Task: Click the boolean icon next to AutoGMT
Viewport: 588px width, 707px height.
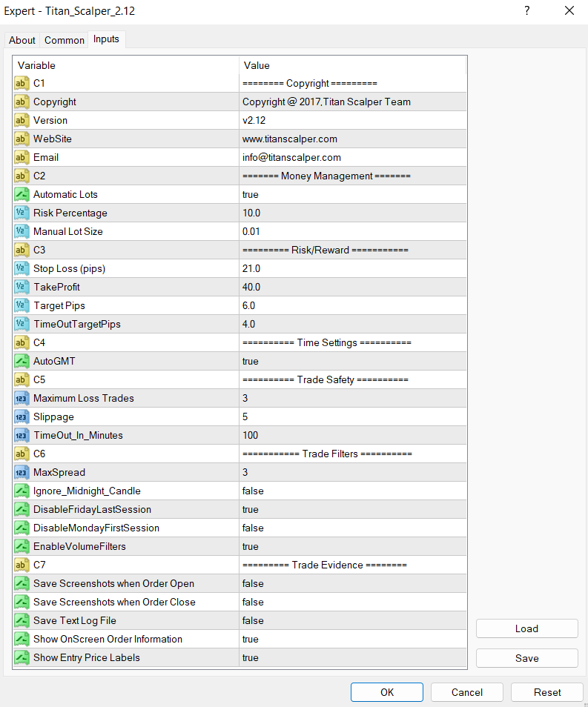Action: pos(22,361)
